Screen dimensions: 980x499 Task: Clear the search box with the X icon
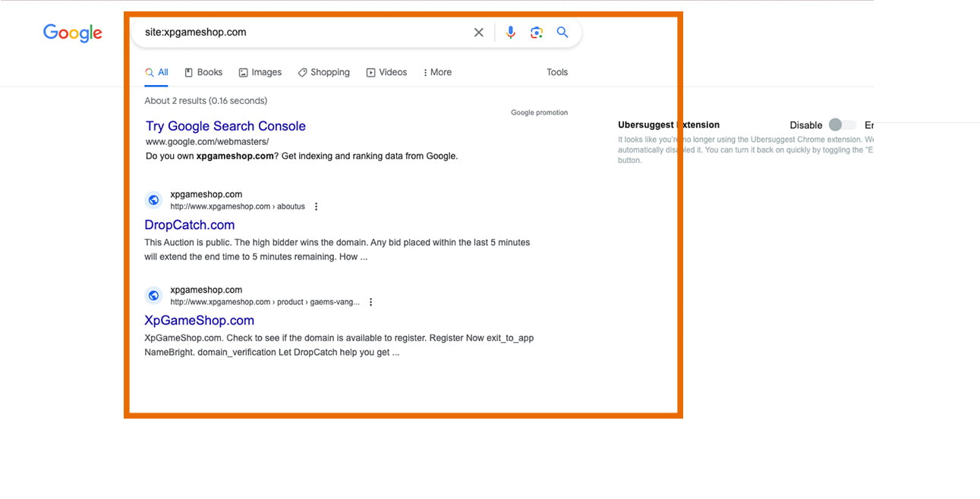coord(479,33)
